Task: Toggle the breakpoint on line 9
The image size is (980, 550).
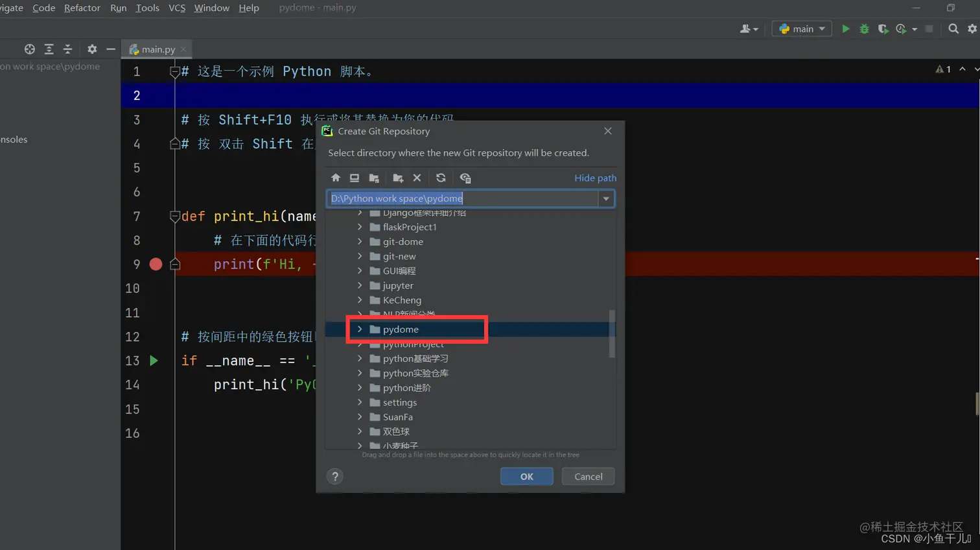Action: (x=156, y=264)
